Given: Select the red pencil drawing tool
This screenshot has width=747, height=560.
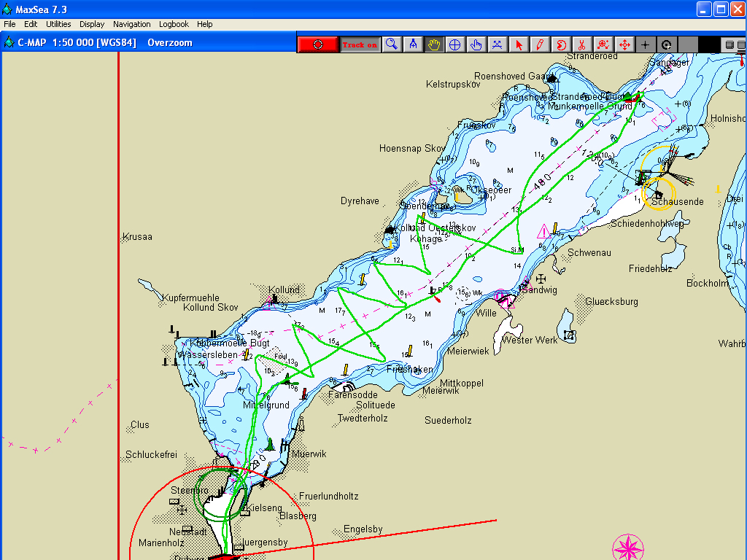Looking at the screenshot, I should [540, 44].
